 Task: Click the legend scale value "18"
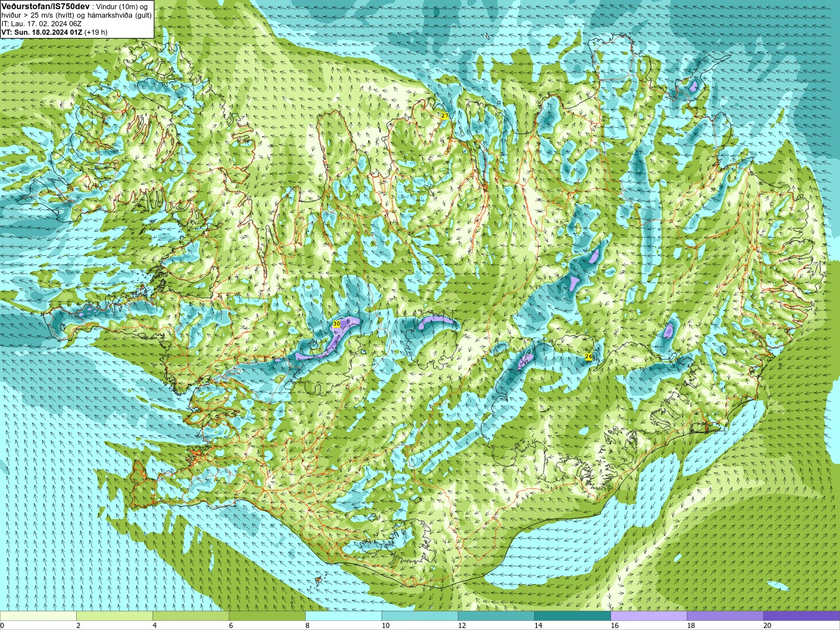click(x=691, y=625)
